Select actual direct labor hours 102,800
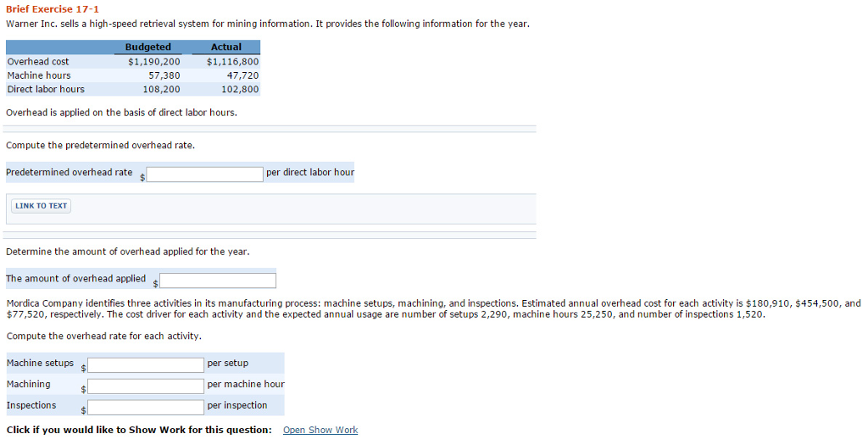The width and height of the screenshot is (868, 439). pyautogui.click(x=240, y=89)
